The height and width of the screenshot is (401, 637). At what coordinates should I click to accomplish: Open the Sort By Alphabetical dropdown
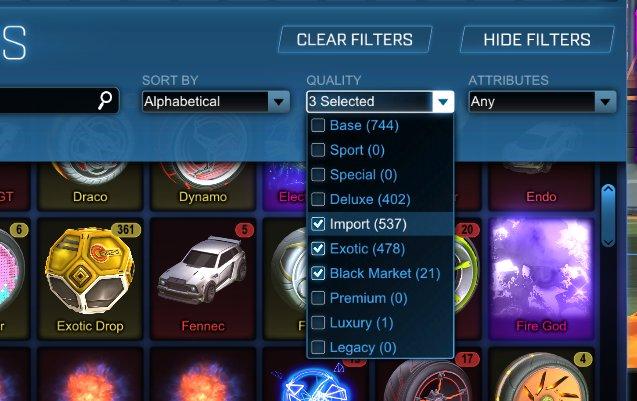216,102
